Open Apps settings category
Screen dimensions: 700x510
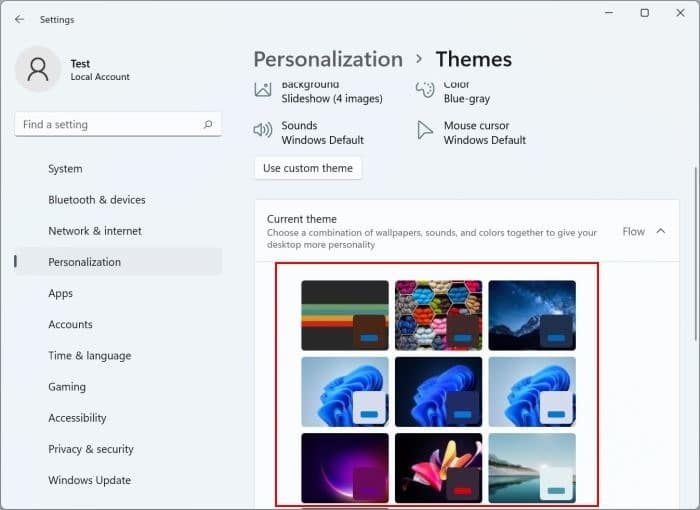point(118,293)
